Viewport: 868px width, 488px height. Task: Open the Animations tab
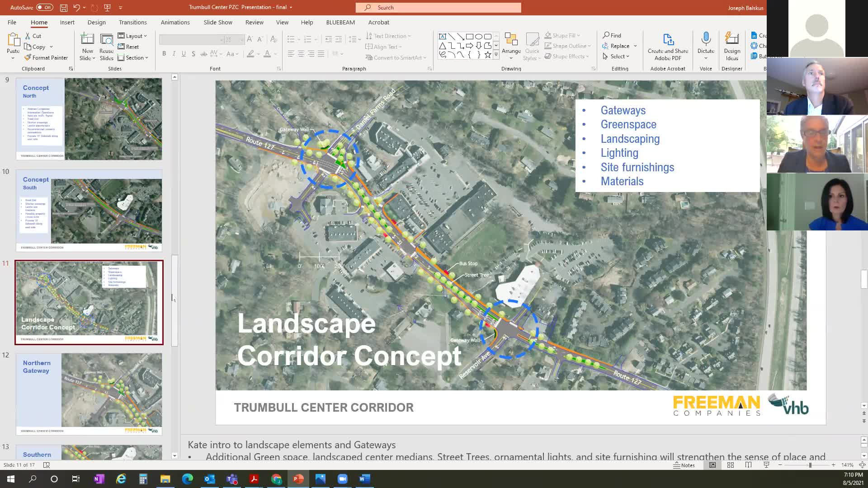[175, 22]
